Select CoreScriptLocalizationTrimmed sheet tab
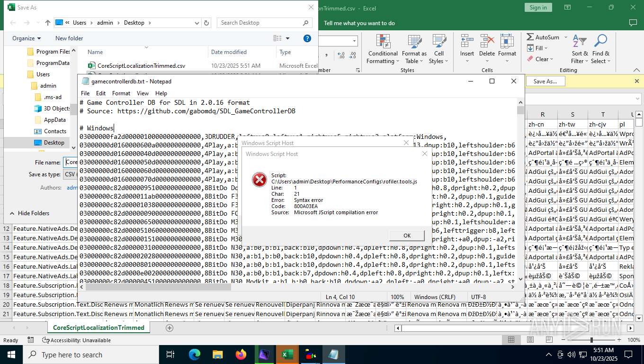 click(98, 328)
